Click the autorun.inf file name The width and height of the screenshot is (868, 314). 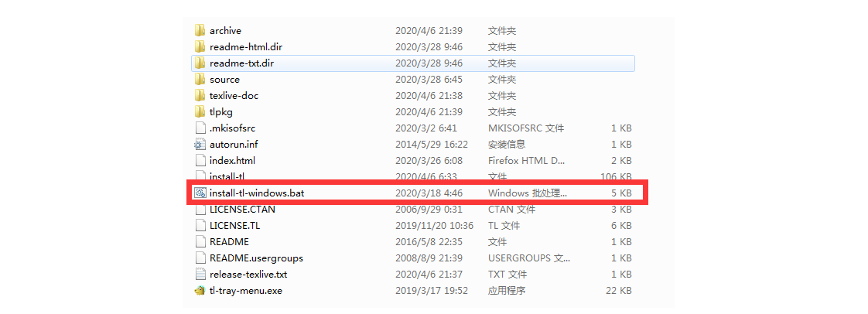pos(234,145)
